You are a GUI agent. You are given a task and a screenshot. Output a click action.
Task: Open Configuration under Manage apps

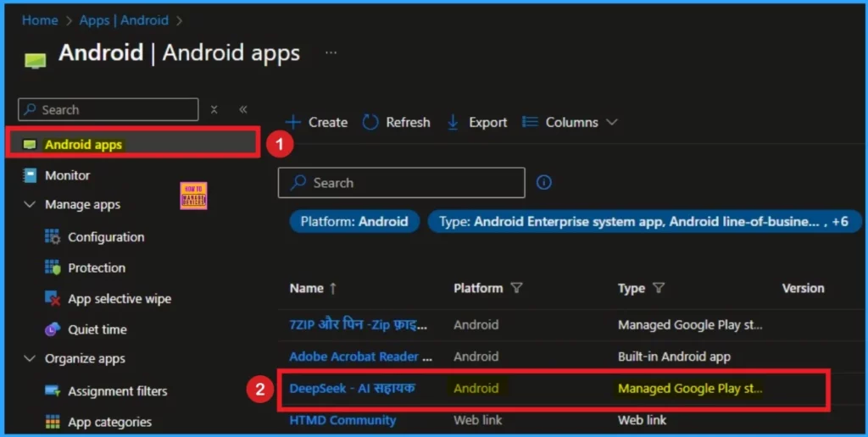[106, 237]
